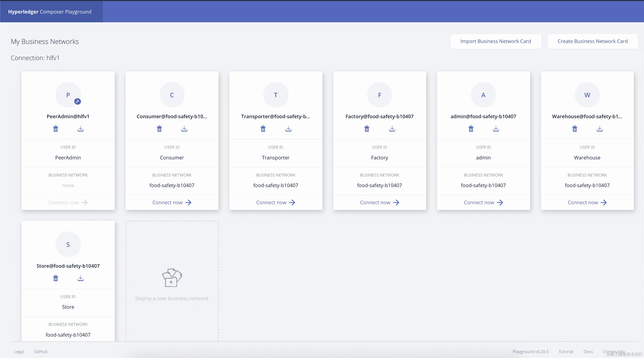Delete the PeerAdmin@hlfv1 card
Viewport: 644px width, 358px height.
(55, 129)
